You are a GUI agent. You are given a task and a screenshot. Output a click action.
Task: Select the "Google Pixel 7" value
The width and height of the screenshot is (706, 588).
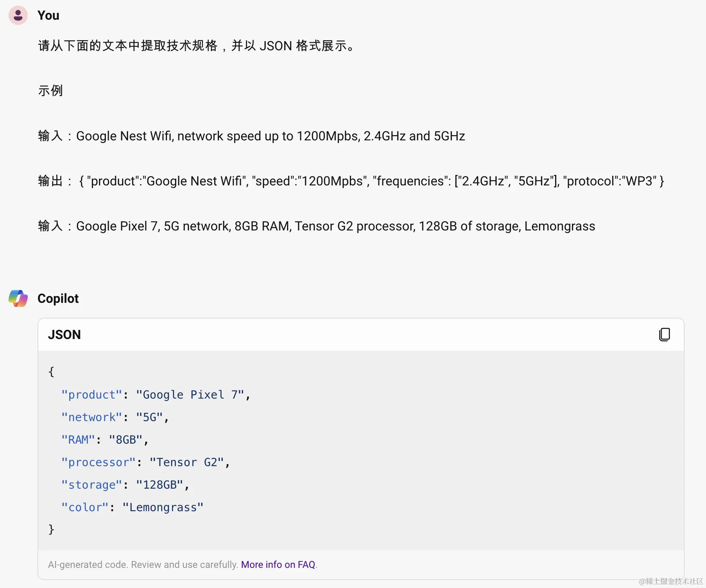tap(192, 395)
